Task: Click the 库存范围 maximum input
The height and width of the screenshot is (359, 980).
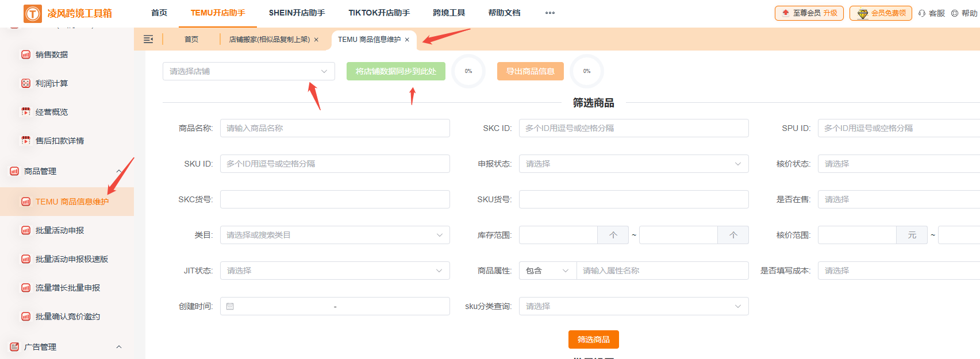Action: click(x=679, y=235)
